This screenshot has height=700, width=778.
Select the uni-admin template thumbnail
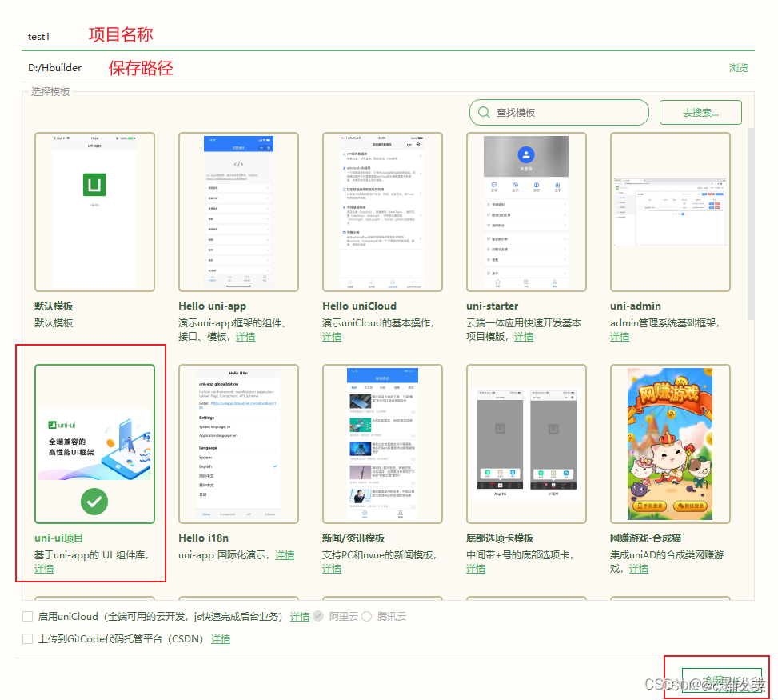670,212
